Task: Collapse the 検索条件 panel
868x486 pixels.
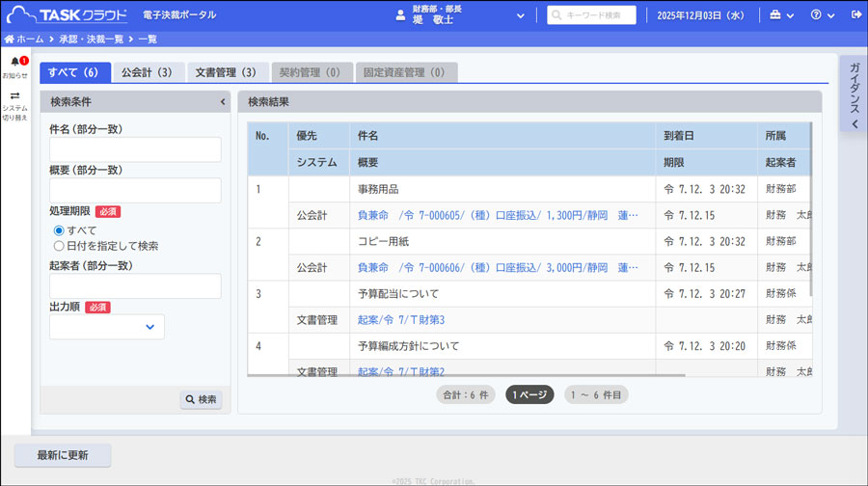Action: tap(223, 101)
